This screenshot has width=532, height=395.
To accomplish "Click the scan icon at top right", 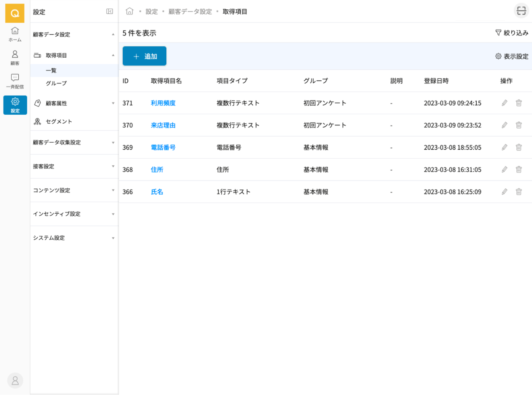I will [521, 11].
